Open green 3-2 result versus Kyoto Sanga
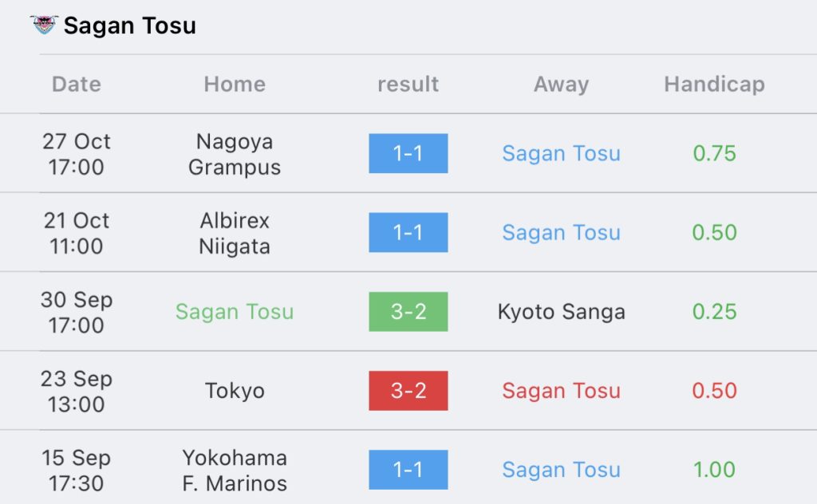The image size is (817, 504). (408, 311)
